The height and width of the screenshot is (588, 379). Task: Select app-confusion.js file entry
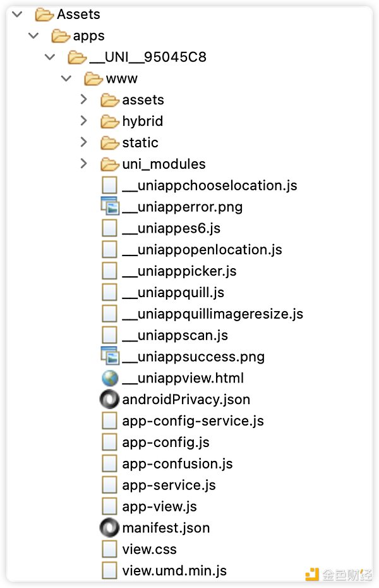tap(177, 463)
